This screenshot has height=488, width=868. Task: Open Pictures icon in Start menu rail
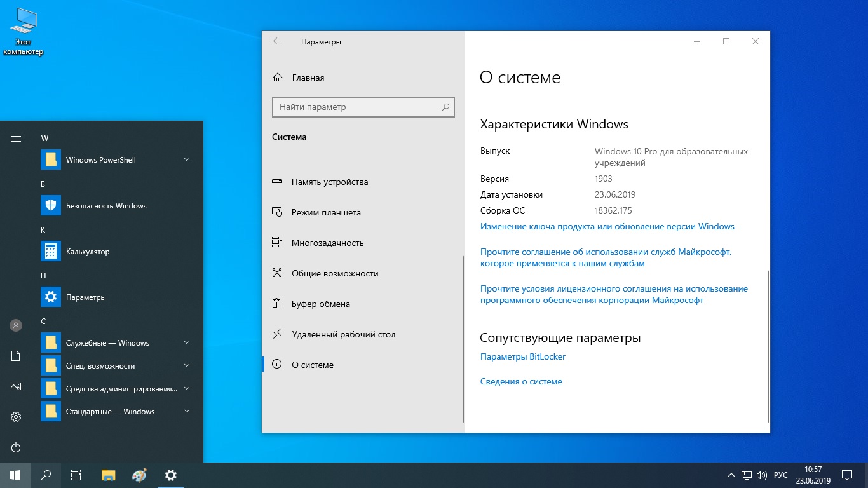pyautogui.click(x=16, y=386)
